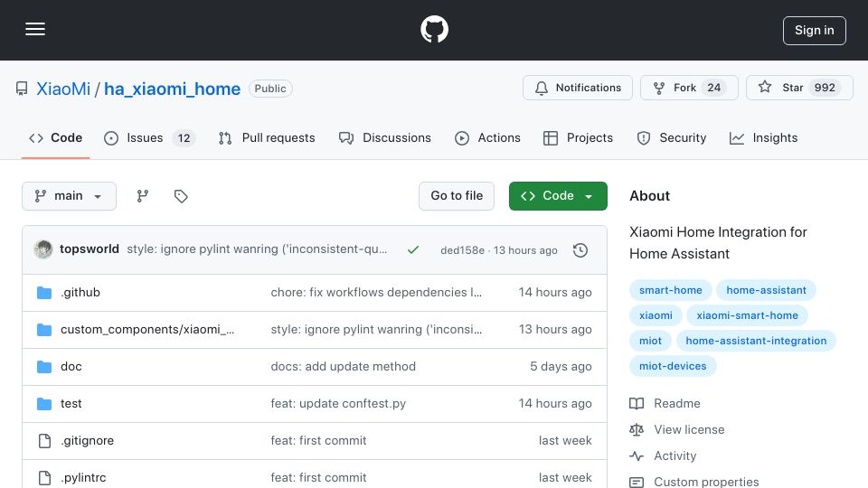Click the test folder icon

44,404
